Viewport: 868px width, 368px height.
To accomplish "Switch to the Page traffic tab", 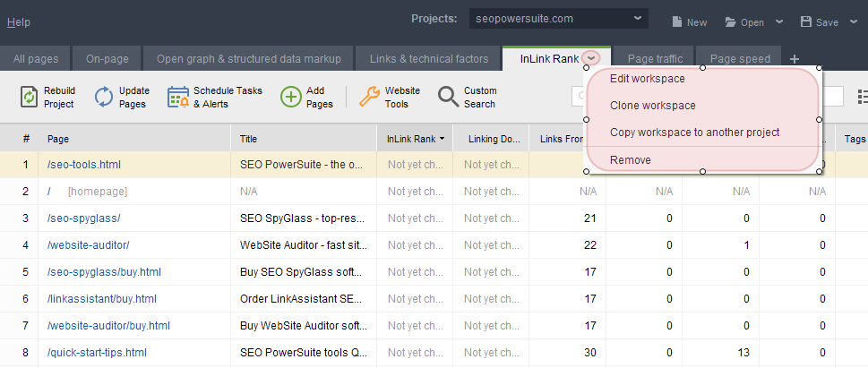I will 656,59.
